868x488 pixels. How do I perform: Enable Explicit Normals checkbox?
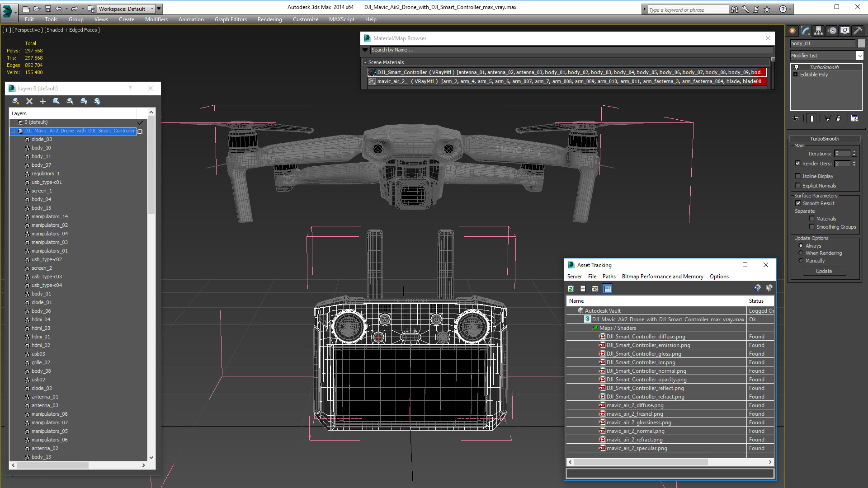coord(797,186)
